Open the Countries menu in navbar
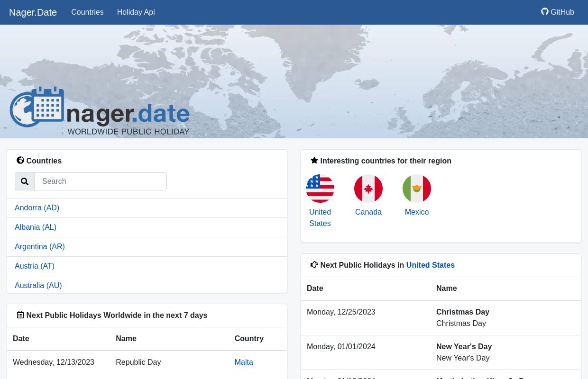Image resolution: width=588 pixels, height=379 pixels. (87, 12)
